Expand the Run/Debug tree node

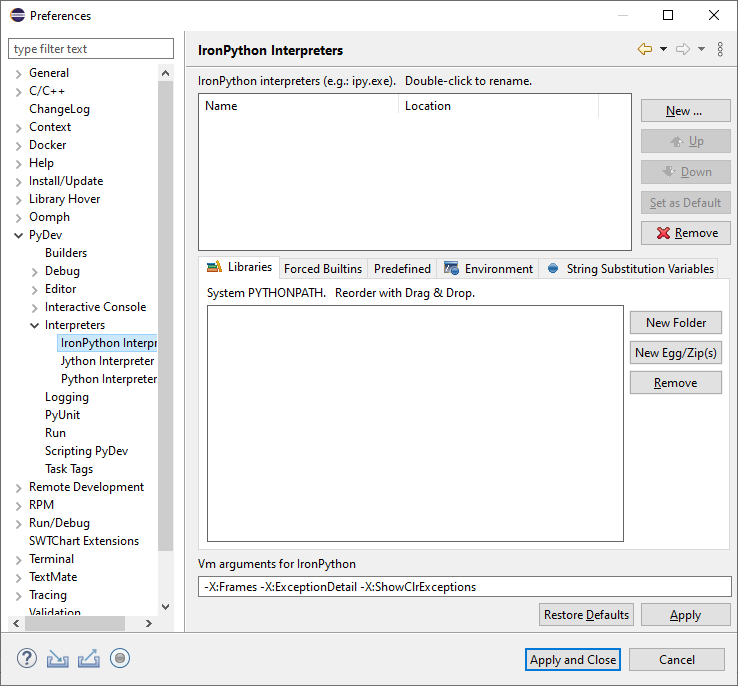[19, 523]
